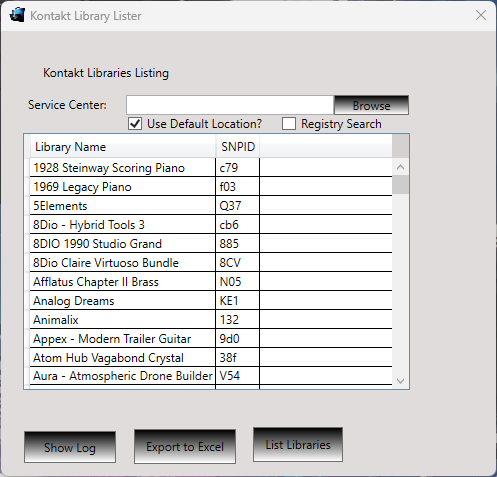This screenshot has width=497, height=477.
Task: Sort by the Library Name column header
Action: [123, 147]
